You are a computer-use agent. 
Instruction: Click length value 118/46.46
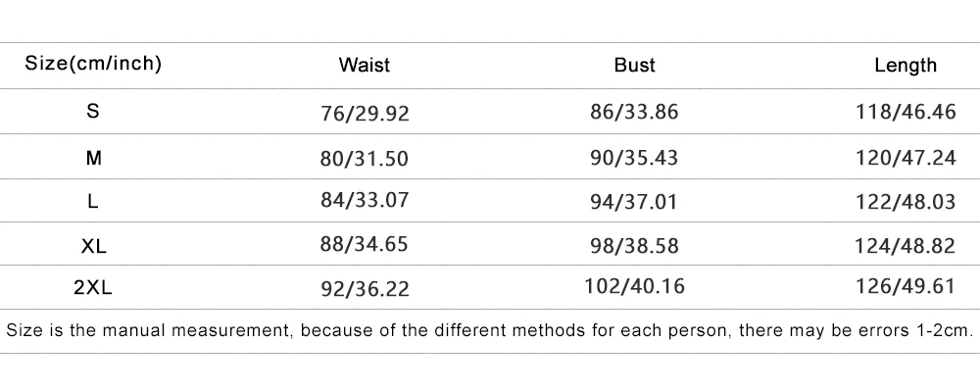906,112
